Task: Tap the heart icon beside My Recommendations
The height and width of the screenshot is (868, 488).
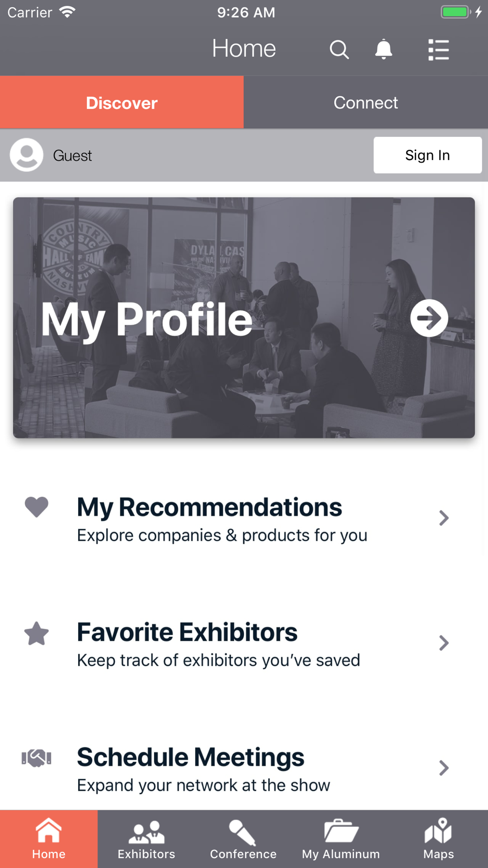Action: click(37, 507)
